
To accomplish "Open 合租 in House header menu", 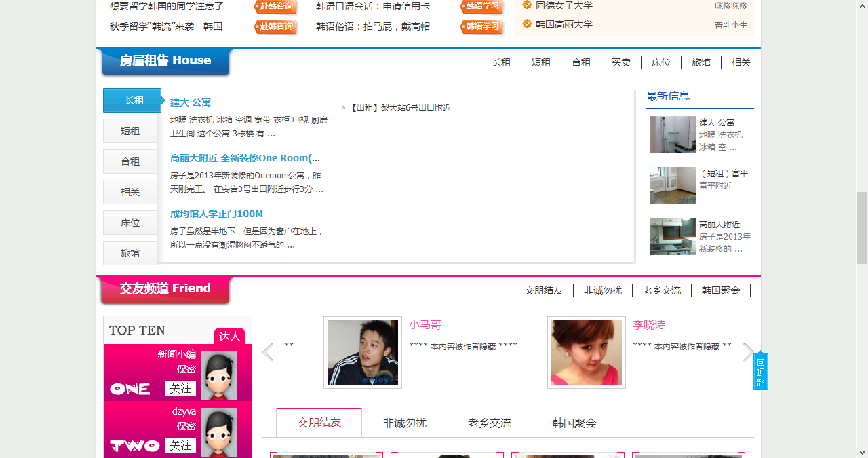I will 581,62.
